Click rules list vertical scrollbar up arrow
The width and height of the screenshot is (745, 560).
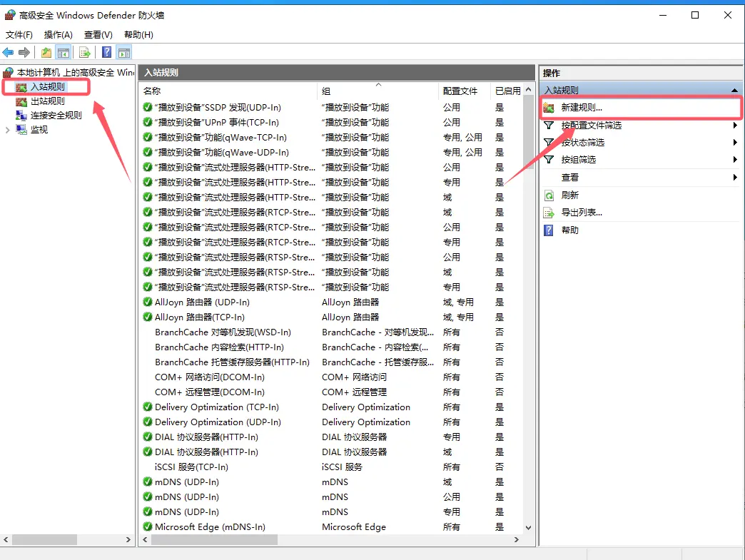click(528, 89)
